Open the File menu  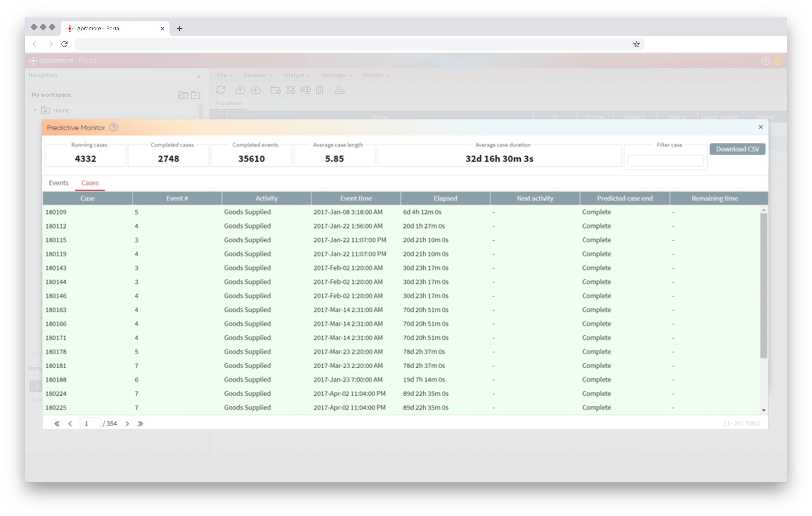click(225, 75)
